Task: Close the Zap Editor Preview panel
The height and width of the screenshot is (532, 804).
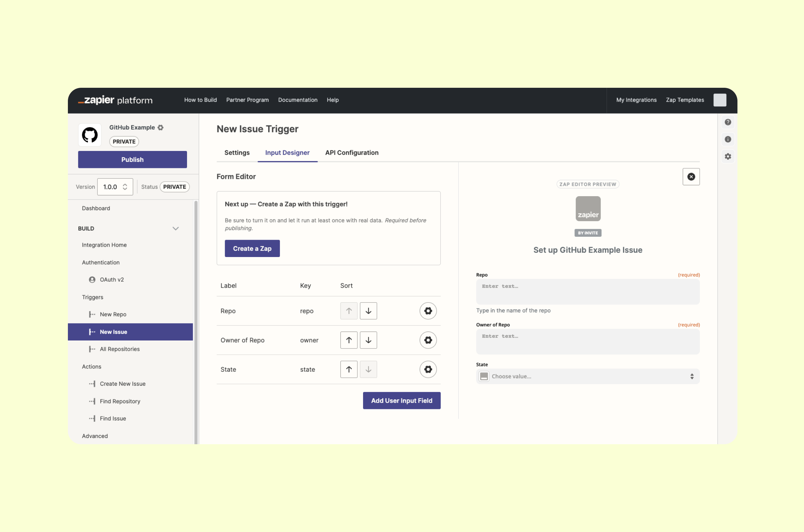Action: (x=691, y=177)
